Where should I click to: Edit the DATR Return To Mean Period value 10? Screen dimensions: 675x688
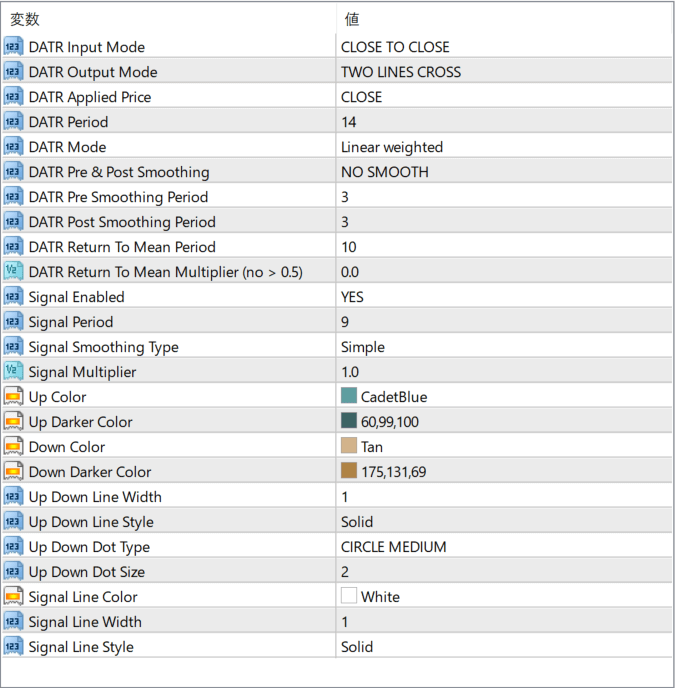pyautogui.click(x=349, y=247)
